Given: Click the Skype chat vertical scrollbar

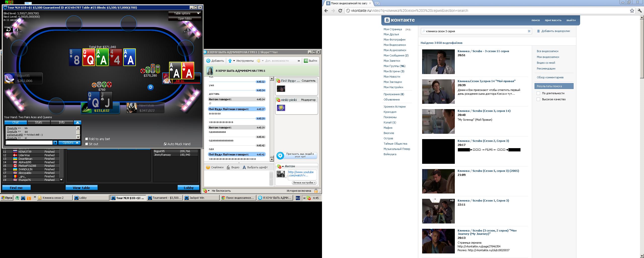Looking at the screenshot, I should pos(272,119).
